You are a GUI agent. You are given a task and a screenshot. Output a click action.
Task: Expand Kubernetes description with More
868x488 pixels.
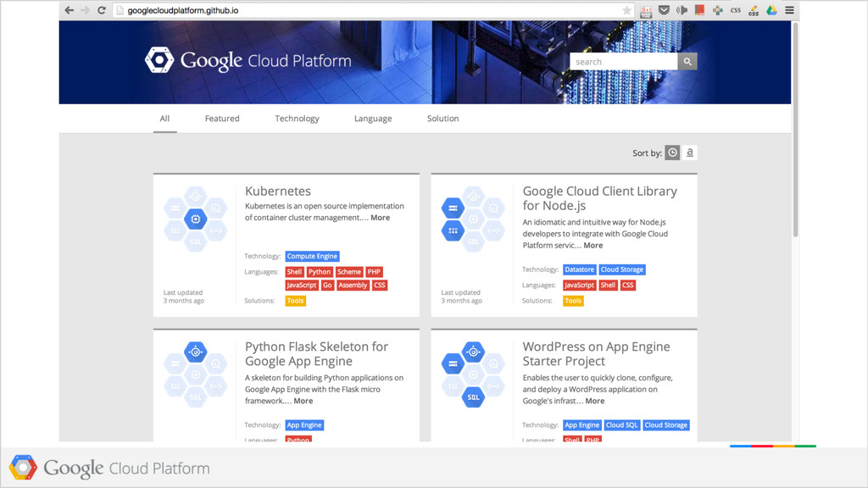[x=381, y=218]
